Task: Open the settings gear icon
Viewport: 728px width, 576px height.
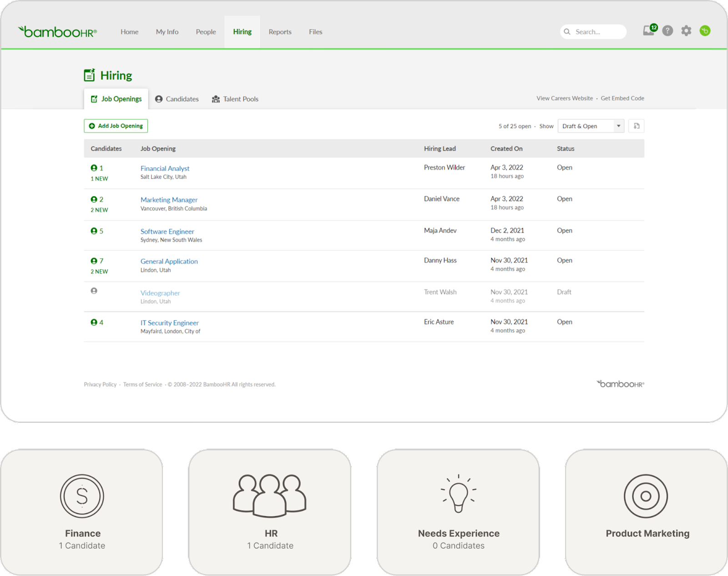Action: pyautogui.click(x=686, y=31)
